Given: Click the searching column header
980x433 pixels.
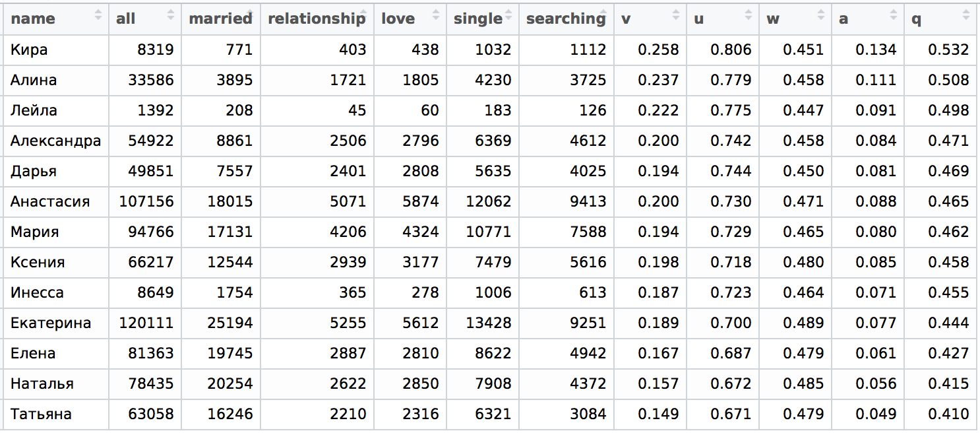Looking at the screenshot, I should point(567,19).
